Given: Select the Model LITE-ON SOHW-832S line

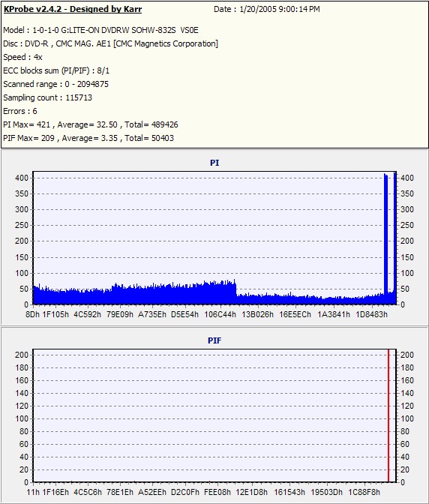Looking at the screenshot, I should pyautogui.click(x=101, y=30).
